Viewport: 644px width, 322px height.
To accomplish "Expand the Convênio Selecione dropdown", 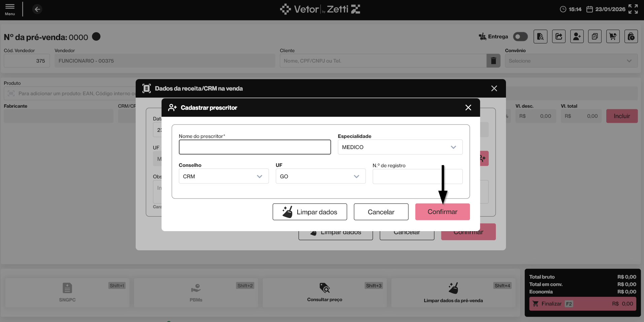I will pyautogui.click(x=571, y=61).
